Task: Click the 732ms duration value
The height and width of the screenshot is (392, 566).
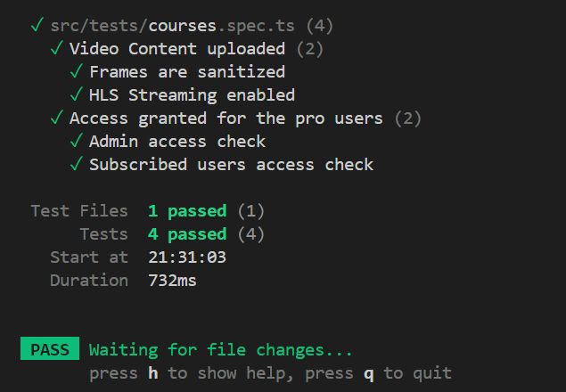Action: pyautogui.click(x=173, y=281)
